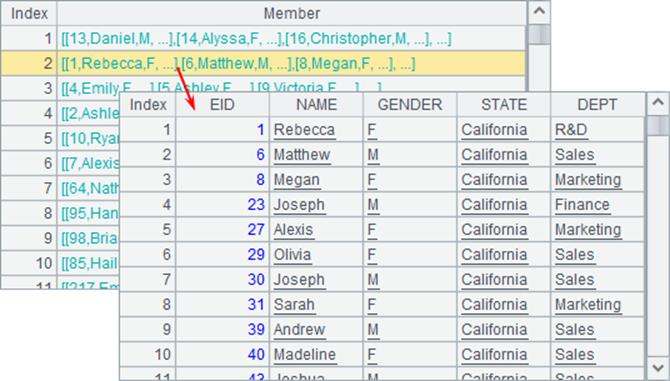Click the employee table scrollbar thumb
The height and width of the screenshot is (381, 670).
pyautogui.click(x=658, y=126)
